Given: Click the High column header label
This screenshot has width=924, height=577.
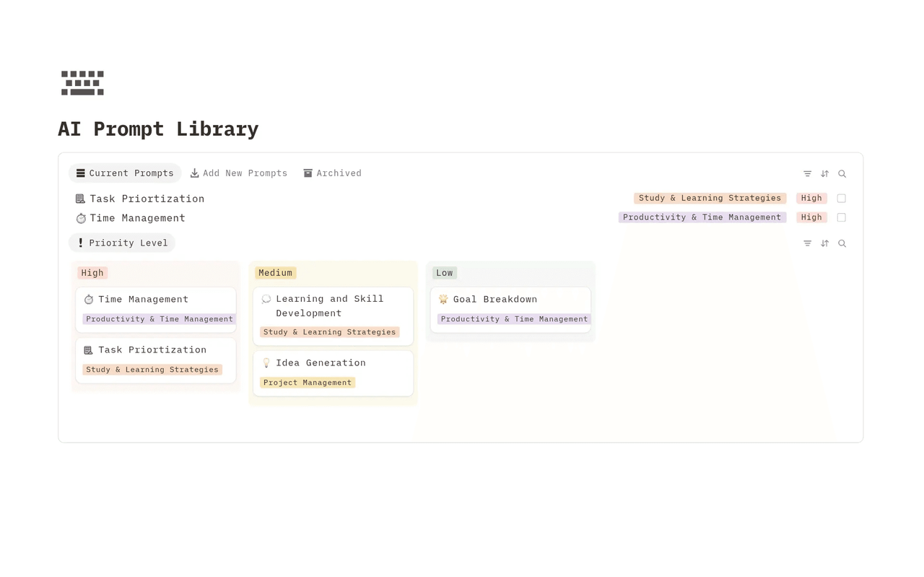Looking at the screenshot, I should pos(92,273).
